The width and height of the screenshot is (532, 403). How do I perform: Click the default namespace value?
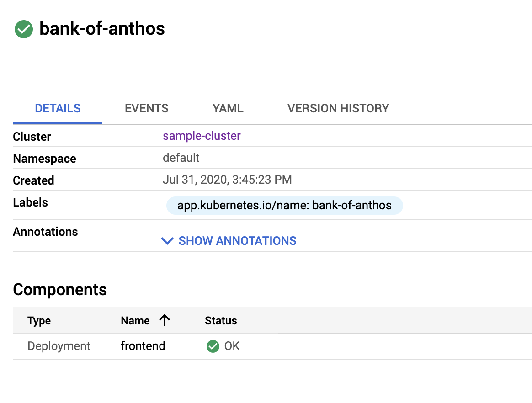pyautogui.click(x=181, y=158)
